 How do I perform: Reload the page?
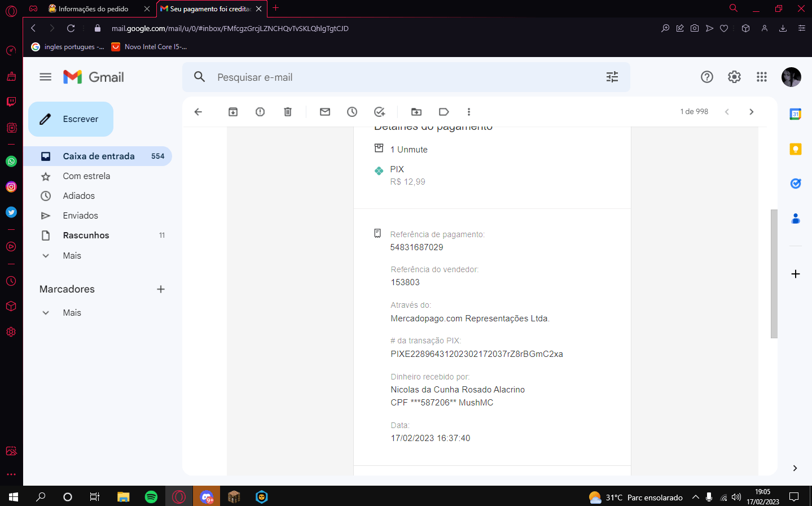click(x=71, y=28)
